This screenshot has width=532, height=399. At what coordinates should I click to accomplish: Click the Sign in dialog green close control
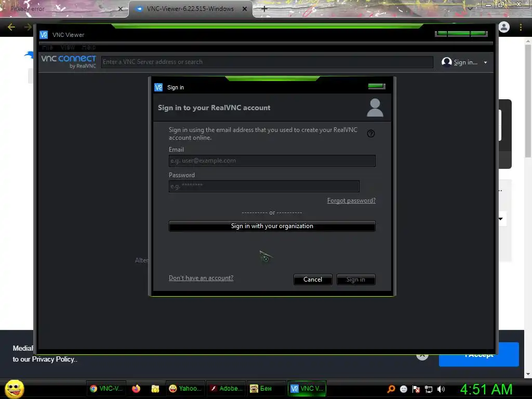[x=377, y=86]
